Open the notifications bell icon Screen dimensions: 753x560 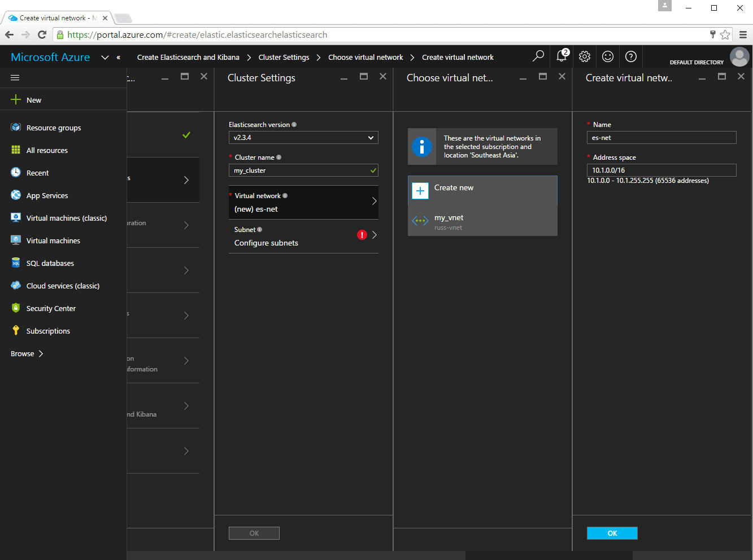(x=562, y=56)
